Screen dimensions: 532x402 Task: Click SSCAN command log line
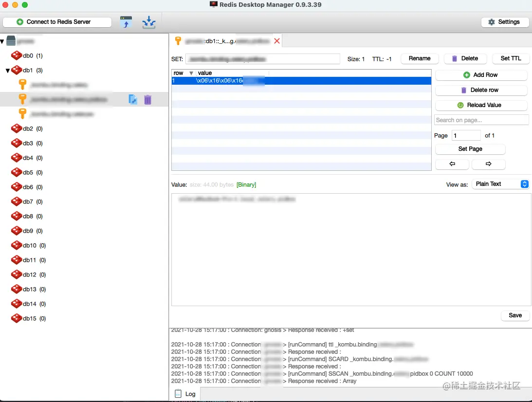[x=322, y=373]
